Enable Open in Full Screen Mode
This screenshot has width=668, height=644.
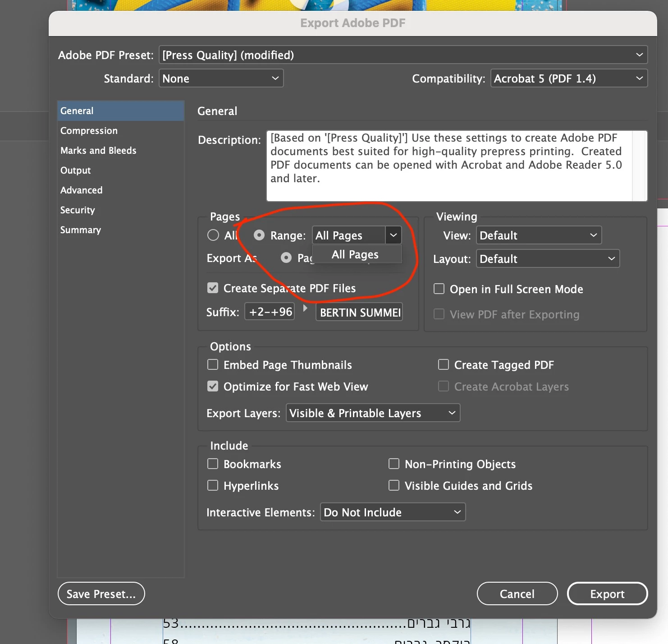439,289
